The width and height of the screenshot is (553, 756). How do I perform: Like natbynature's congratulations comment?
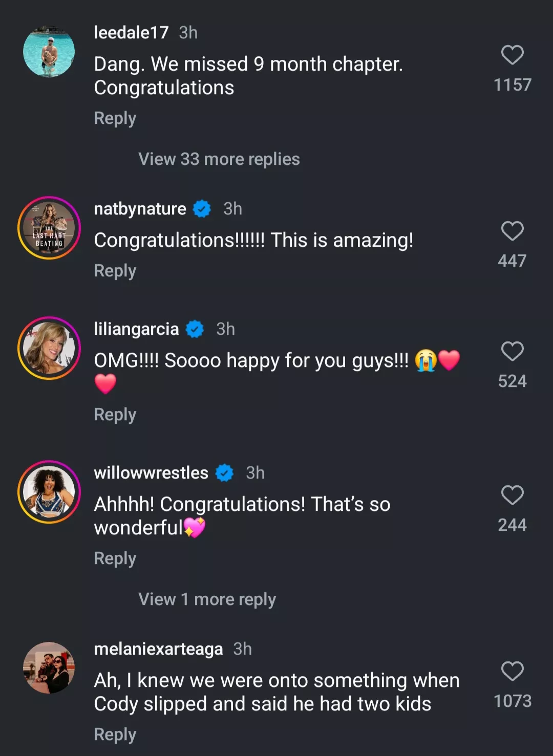pos(512,231)
